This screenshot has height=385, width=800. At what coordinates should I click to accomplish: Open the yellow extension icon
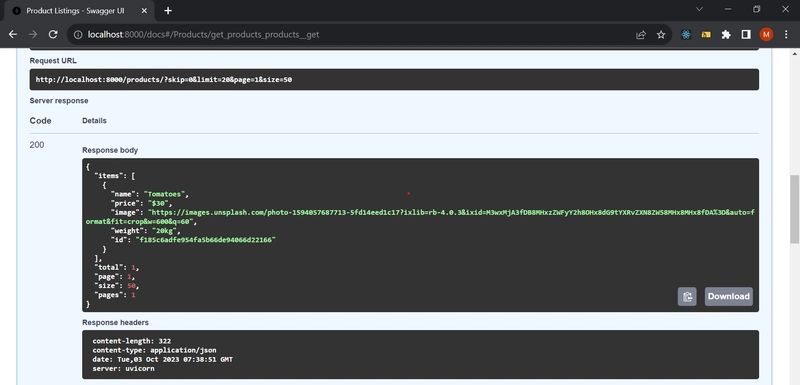(x=706, y=35)
